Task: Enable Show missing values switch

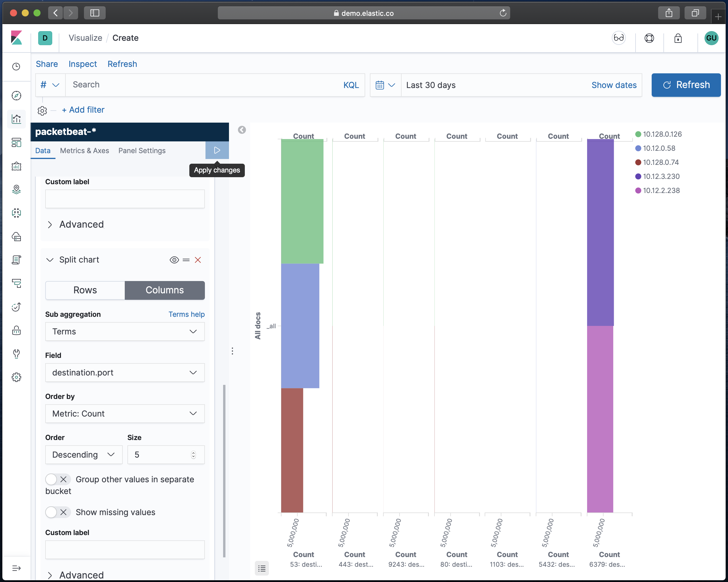Action: click(x=58, y=512)
